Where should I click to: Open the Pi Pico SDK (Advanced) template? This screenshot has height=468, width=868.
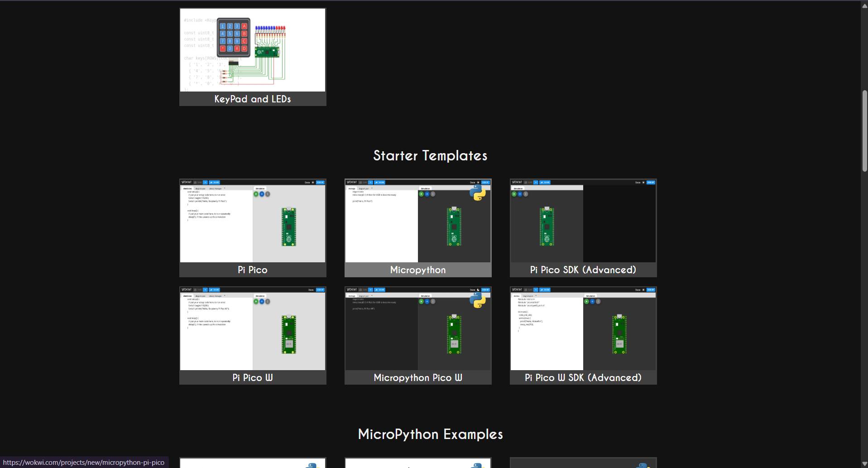pyautogui.click(x=583, y=228)
